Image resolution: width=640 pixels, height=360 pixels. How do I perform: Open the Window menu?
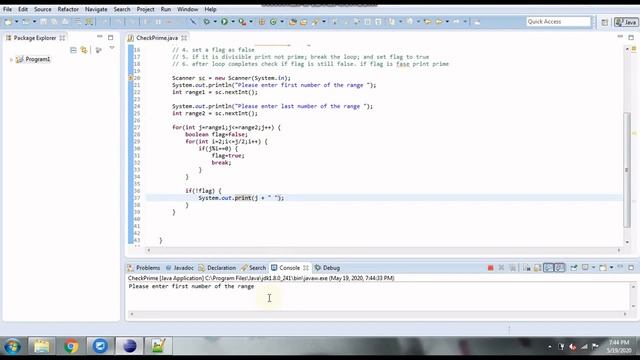pos(187,9)
